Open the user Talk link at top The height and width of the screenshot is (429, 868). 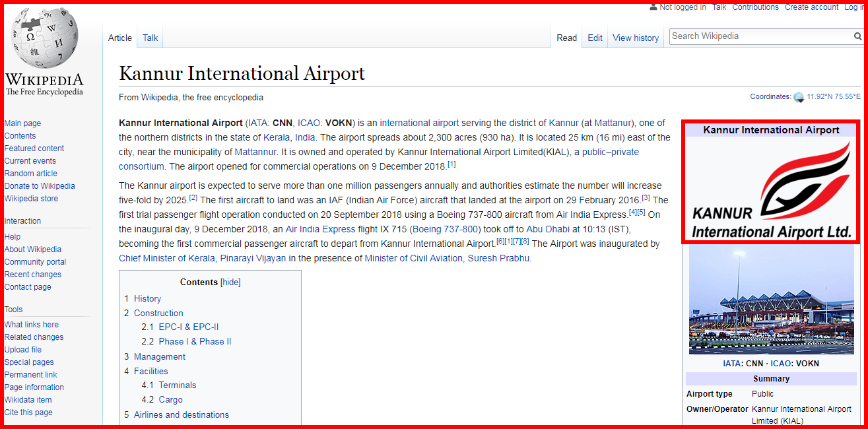(719, 7)
